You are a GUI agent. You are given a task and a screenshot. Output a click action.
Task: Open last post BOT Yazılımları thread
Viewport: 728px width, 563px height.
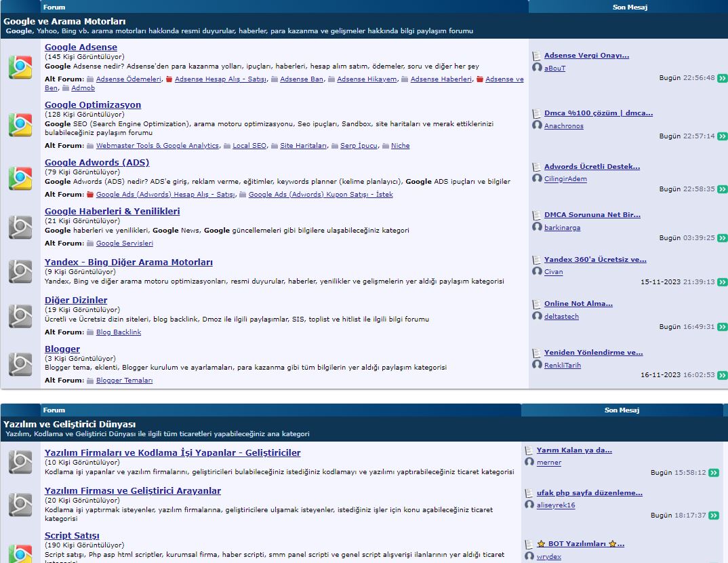[x=581, y=543]
